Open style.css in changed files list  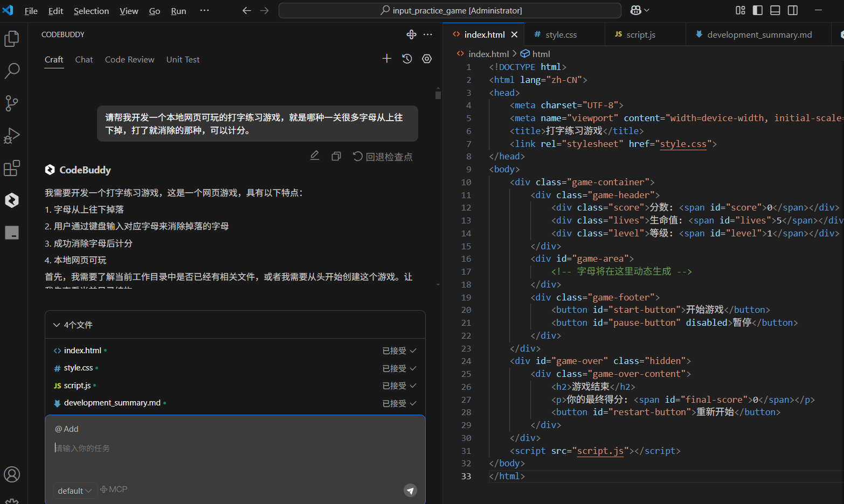pyautogui.click(x=78, y=368)
